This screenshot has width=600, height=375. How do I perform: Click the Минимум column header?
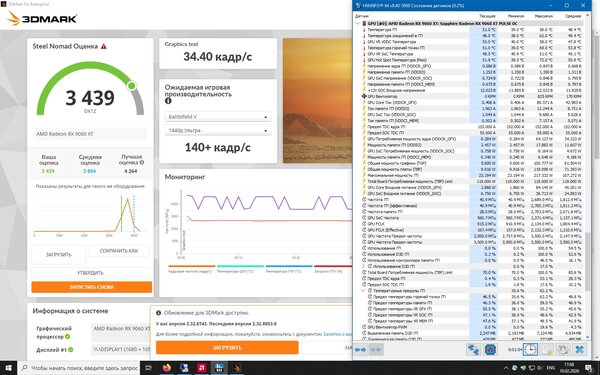[516, 16]
